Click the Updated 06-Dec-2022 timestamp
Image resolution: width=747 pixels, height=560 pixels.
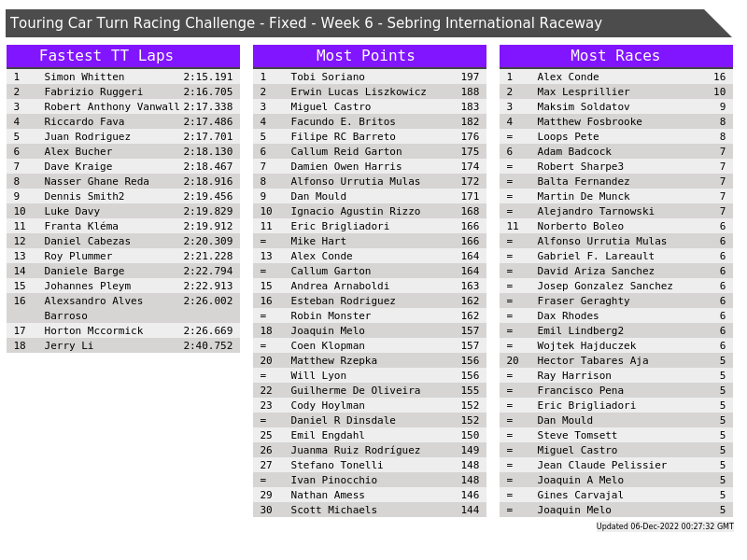(664, 526)
